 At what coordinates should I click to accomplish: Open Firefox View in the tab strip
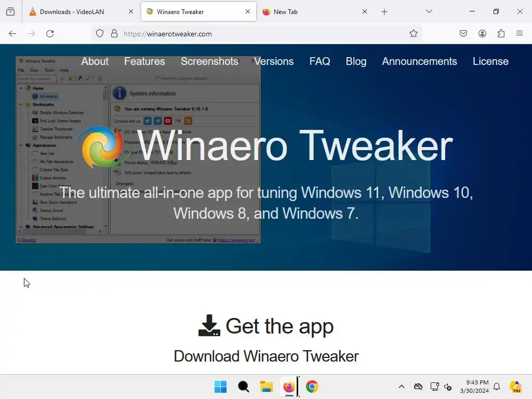[10, 11]
